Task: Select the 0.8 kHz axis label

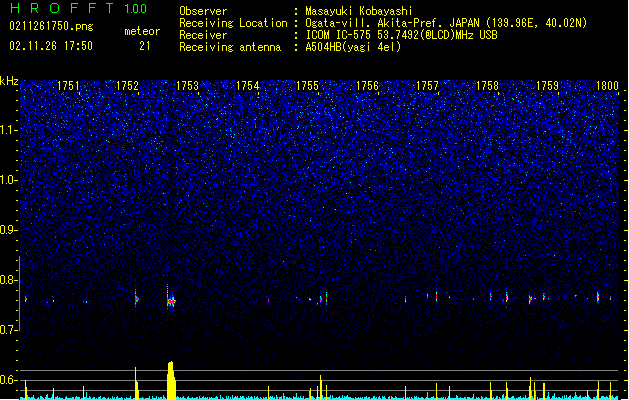Action: (x=9, y=280)
